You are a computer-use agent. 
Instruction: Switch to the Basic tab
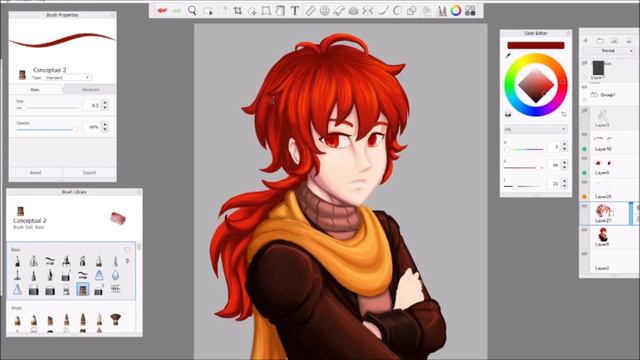click(x=36, y=89)
